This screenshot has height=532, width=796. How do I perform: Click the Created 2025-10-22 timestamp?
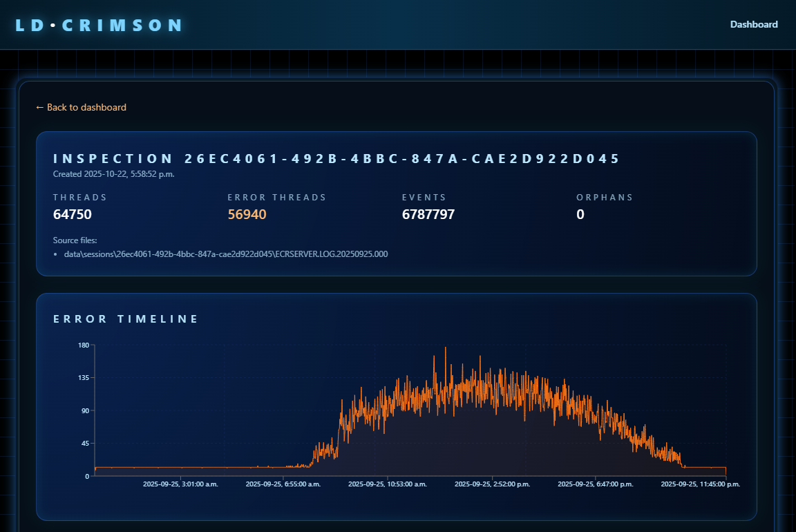pos(113,174)
